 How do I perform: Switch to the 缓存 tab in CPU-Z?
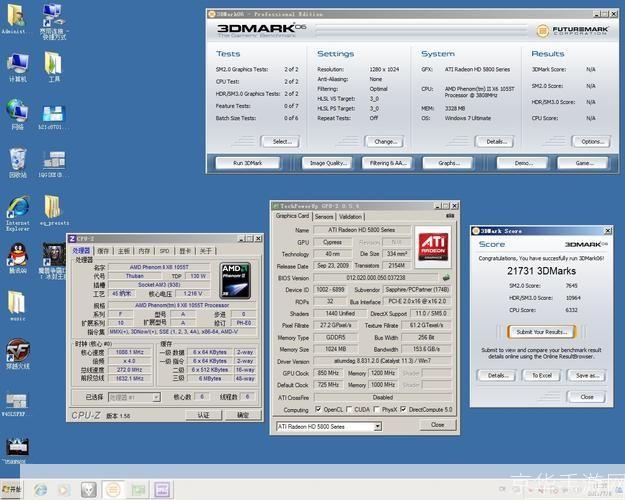click(x=103, y=251)
